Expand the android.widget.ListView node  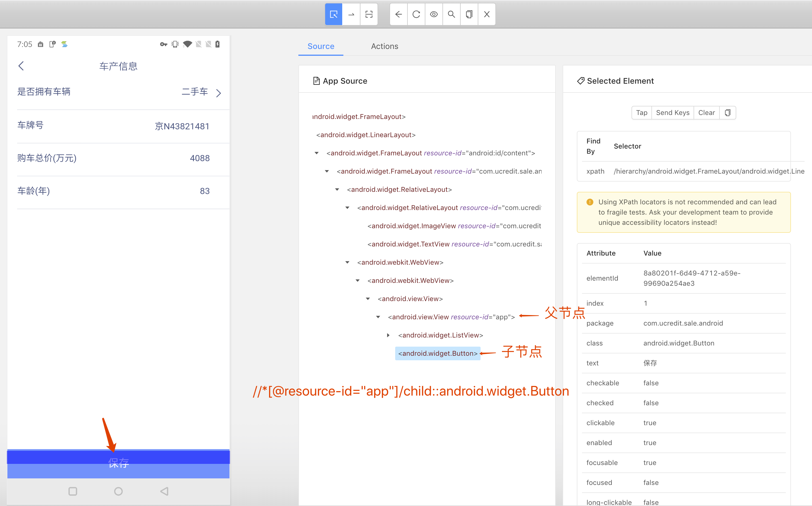(388, 335)
